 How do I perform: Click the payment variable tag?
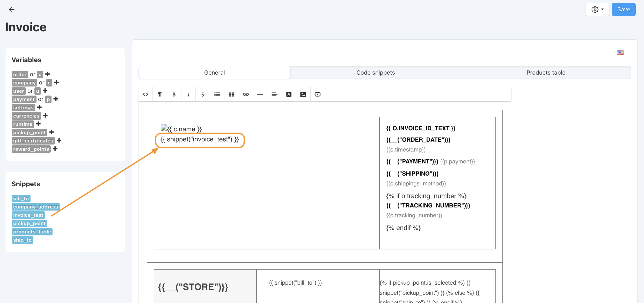[x=24, y=99]
